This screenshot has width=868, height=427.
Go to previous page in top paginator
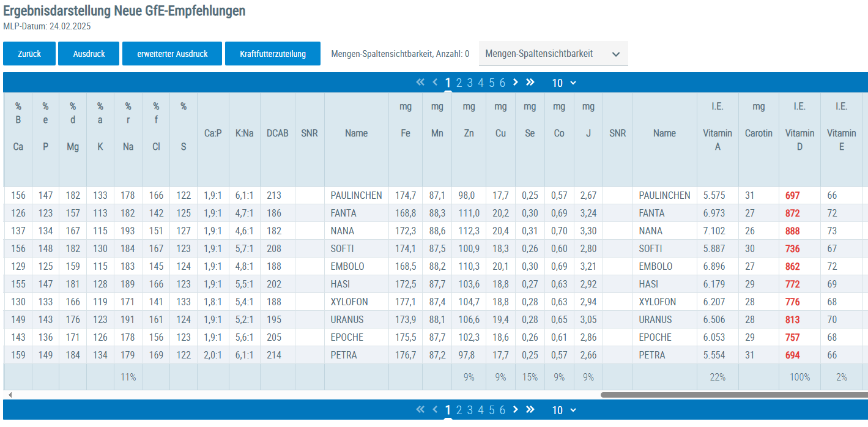point(435,83)
